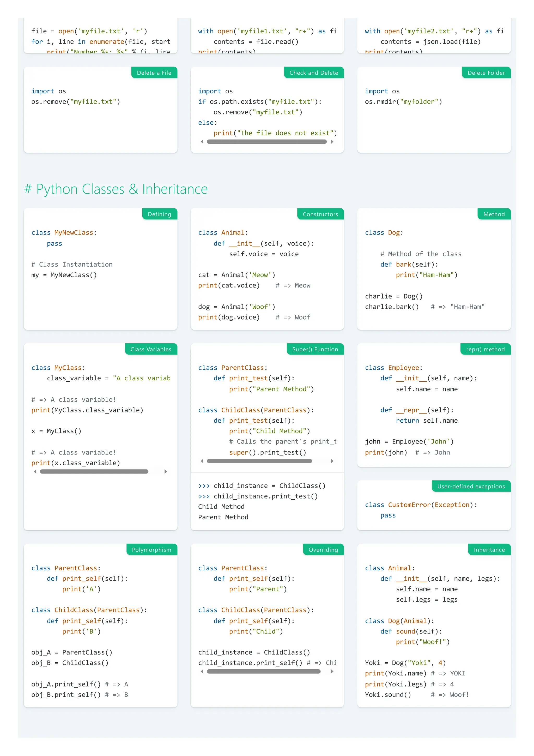This screenshot has width=534, height=756.
Task: Select the Delete a File label tab
Action: coord(154,73)
